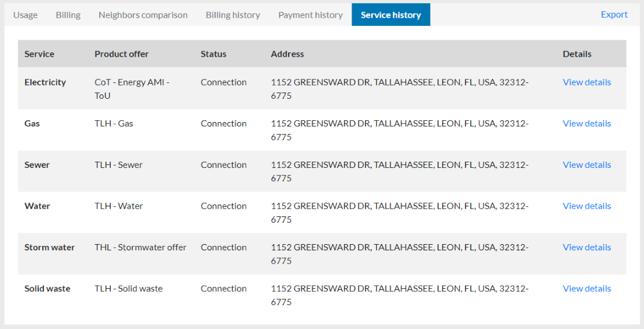Click the Sewer row Connection status
644x329 pixels.
pyautogui.click(x=223, y=165)
